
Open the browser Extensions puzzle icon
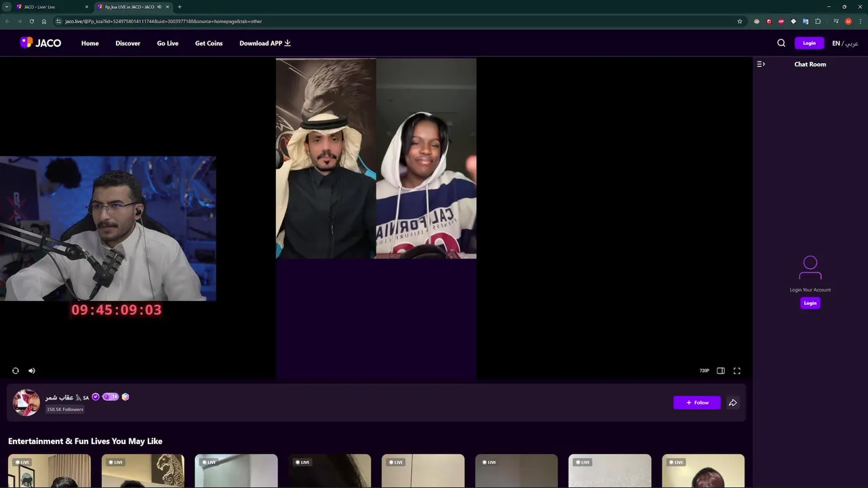(818, 21)
